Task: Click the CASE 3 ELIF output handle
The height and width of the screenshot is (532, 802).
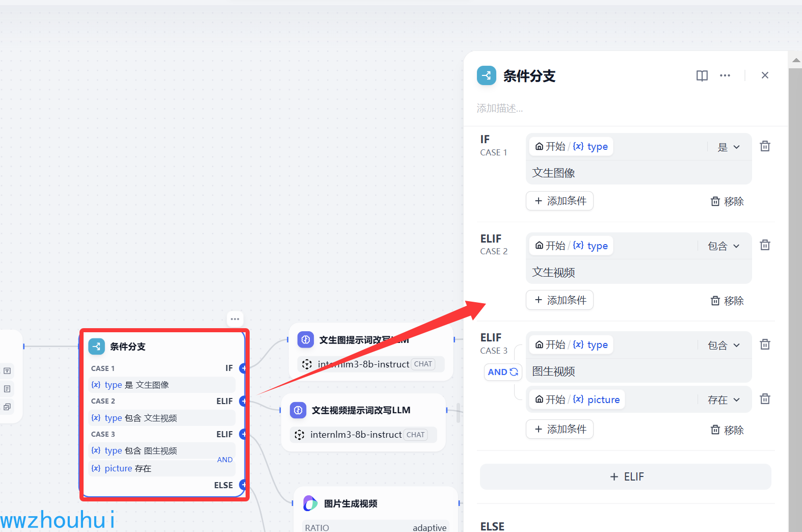Action: coord(243,434)
